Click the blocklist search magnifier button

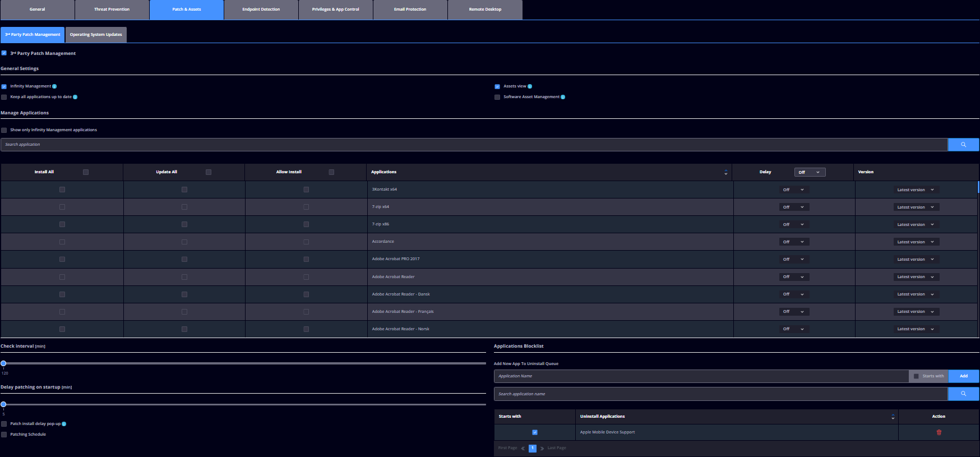coord(963,394)
